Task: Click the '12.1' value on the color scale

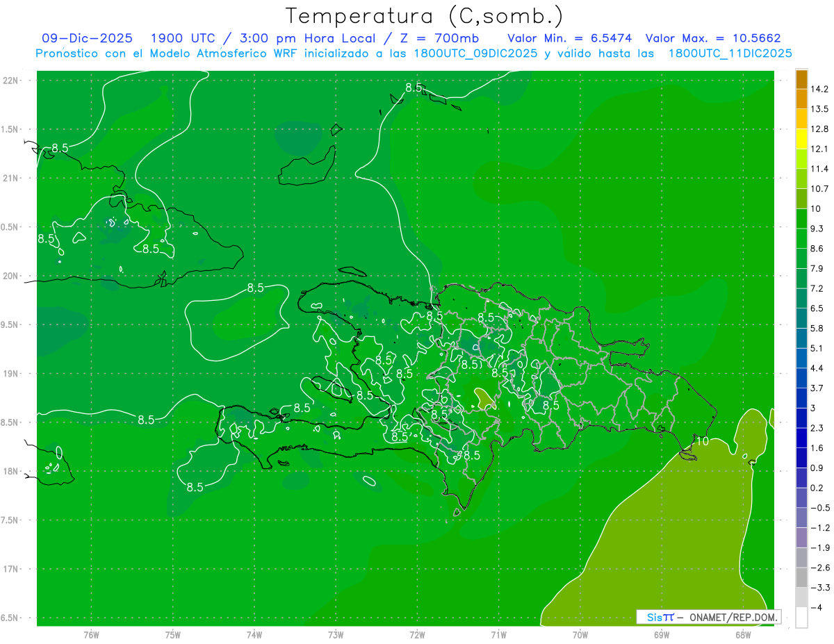Action: coord(819,149)
